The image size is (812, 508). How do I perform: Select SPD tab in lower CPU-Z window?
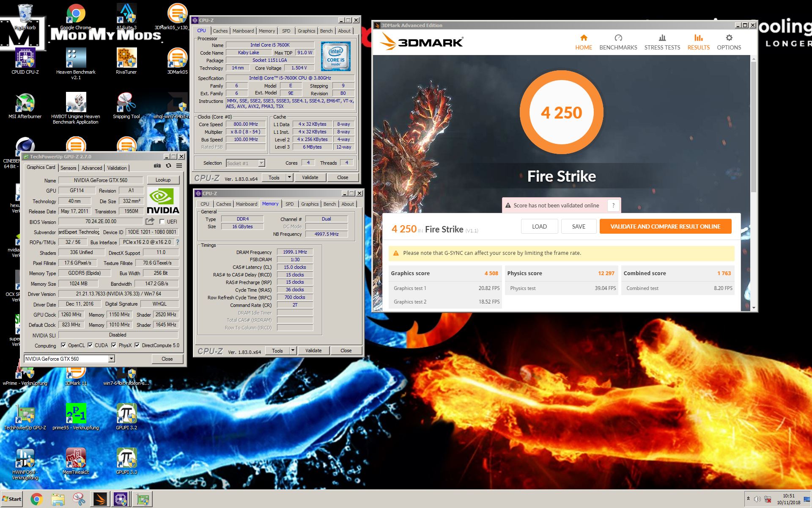point(289,204)
